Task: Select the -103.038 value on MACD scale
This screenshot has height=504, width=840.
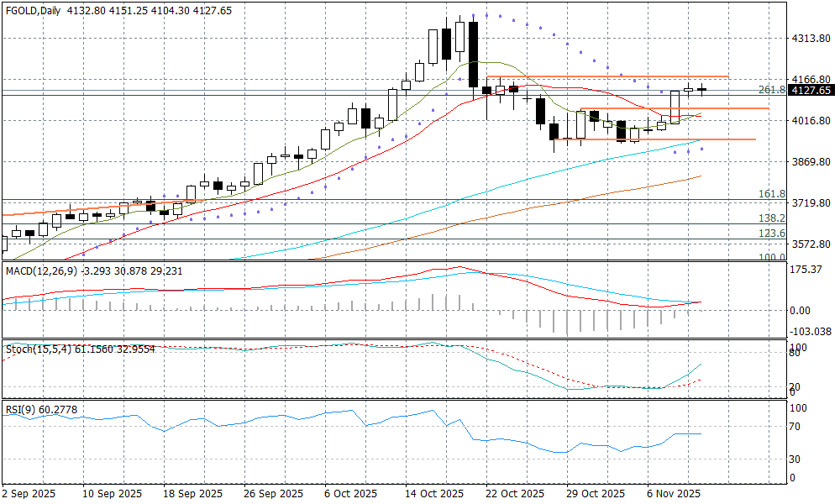Action: pyautogui.click(x=811, y=333)
